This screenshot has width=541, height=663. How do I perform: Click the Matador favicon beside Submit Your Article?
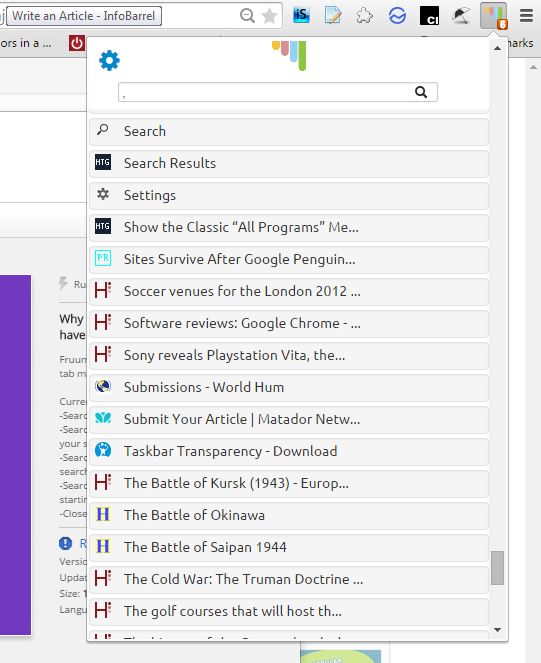click(103, 418)
